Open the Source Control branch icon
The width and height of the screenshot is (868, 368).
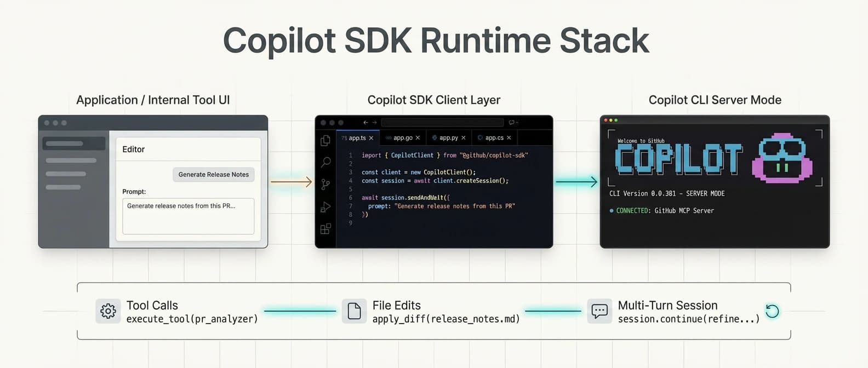pyautogui.click(x=325, y=185)
